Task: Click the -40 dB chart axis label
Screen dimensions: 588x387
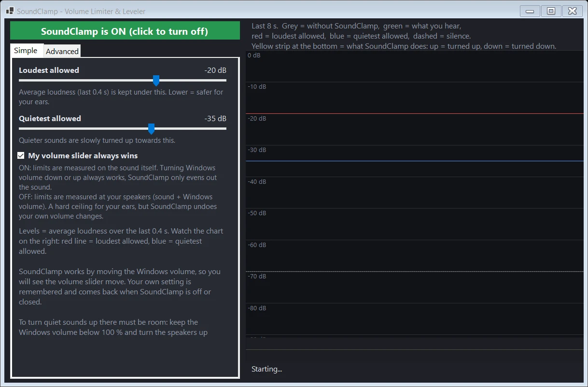Action: coord(257,181)
